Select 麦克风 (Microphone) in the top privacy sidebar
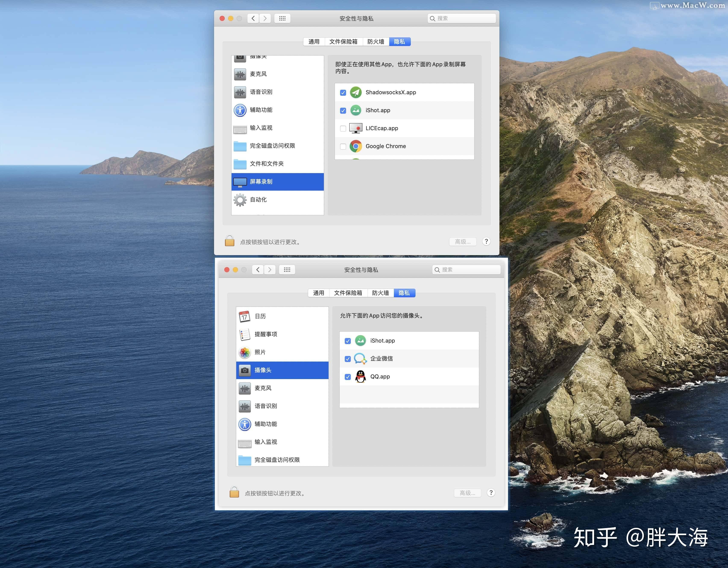This screenshot has width=728, height=568. pyautogui.click(x=258, y=74)
